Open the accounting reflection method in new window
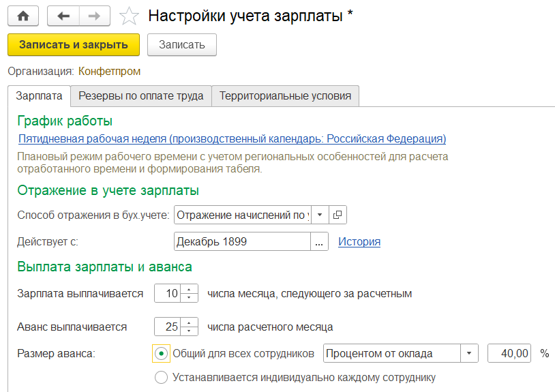This screenshot has height=392, width=555. coord(337,215)
